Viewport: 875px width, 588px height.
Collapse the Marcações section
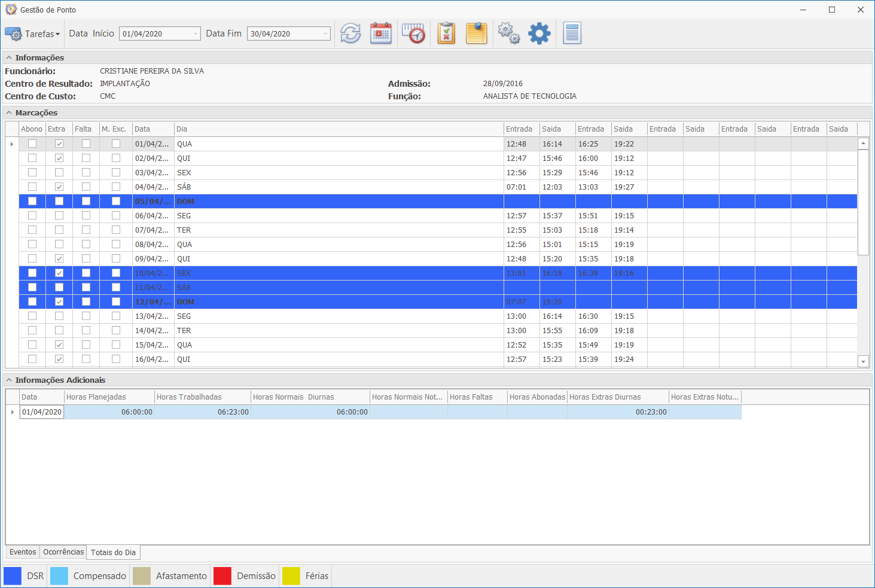point(9,113)
